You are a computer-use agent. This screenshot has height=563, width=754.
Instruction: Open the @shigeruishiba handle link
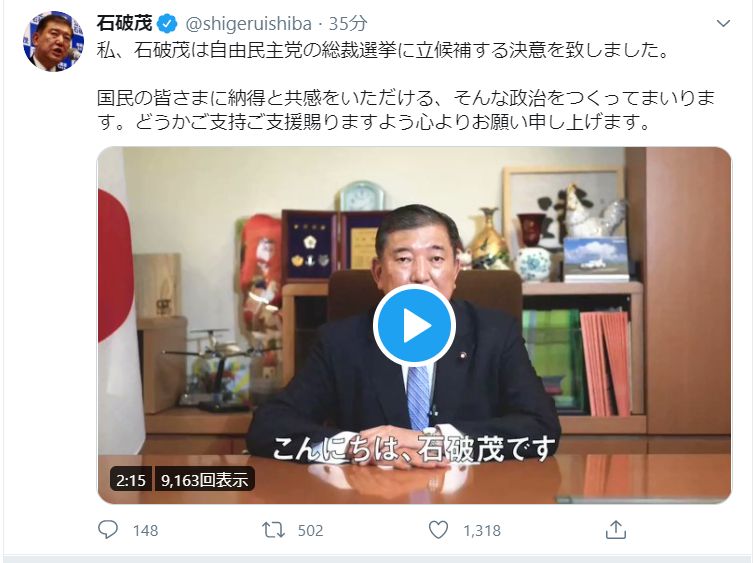249,24
